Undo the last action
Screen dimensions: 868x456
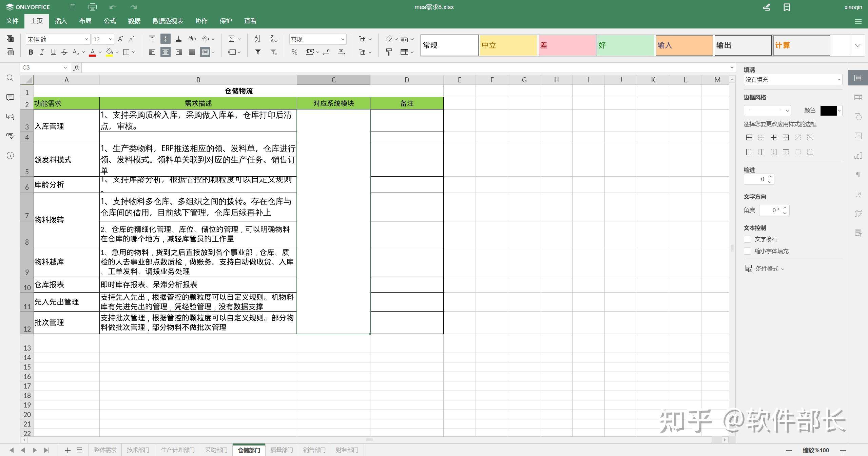click(113, 7)
